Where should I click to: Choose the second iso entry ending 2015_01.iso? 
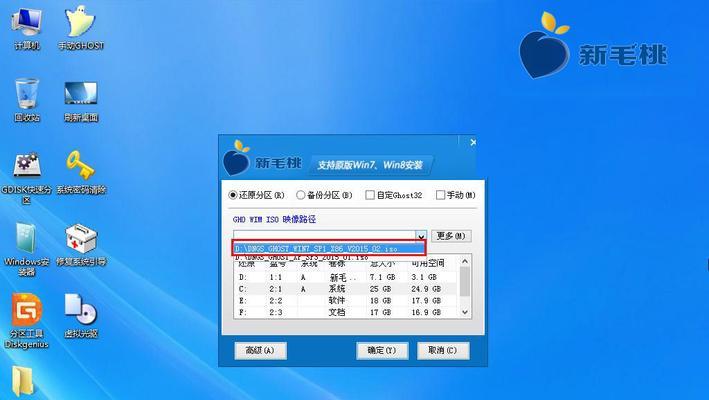(329, 257)
